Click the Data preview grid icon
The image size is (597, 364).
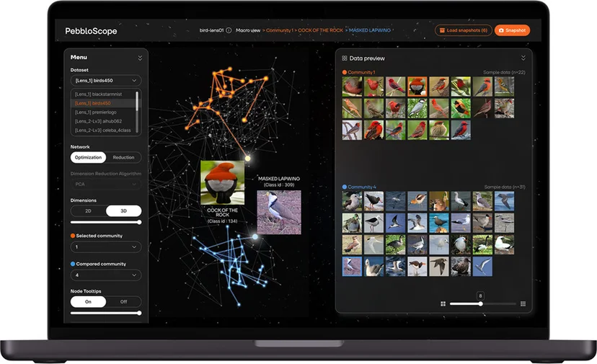click(x=344, y=58)
